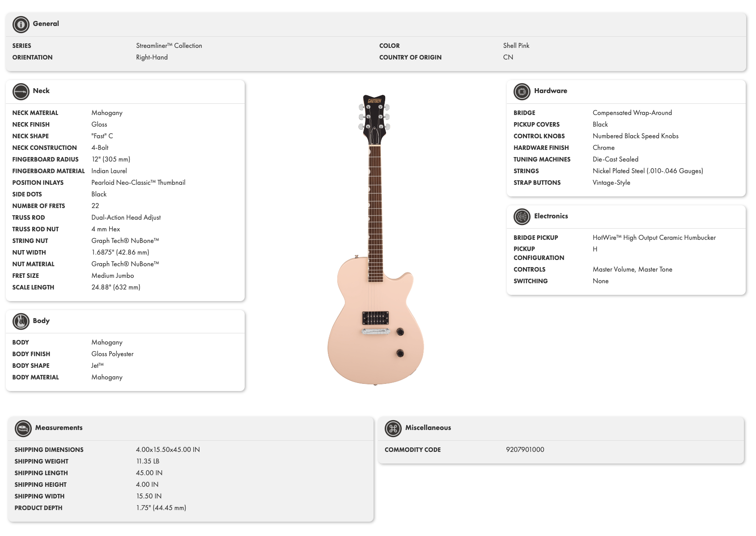Click the Shell Pink color value
The height and width of the screenshot is (536, 756).
tap(516, 46)
